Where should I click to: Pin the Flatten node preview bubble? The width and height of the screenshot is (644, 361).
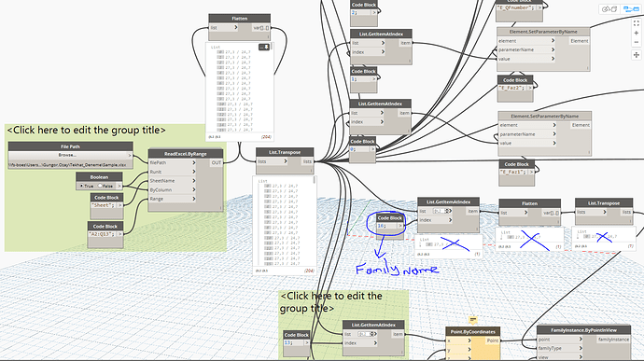pyautogui.click(x=264, y=48)
